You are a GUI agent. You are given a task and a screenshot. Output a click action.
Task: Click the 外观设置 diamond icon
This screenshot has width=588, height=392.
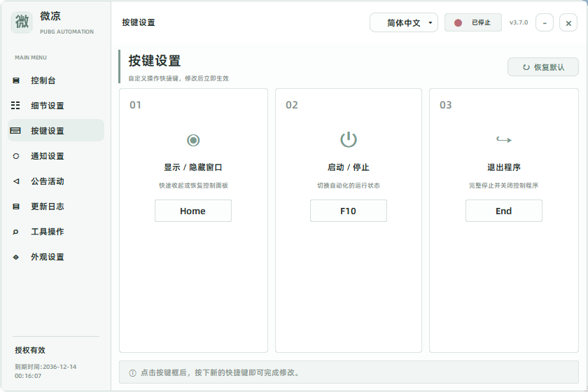[15, 257]
